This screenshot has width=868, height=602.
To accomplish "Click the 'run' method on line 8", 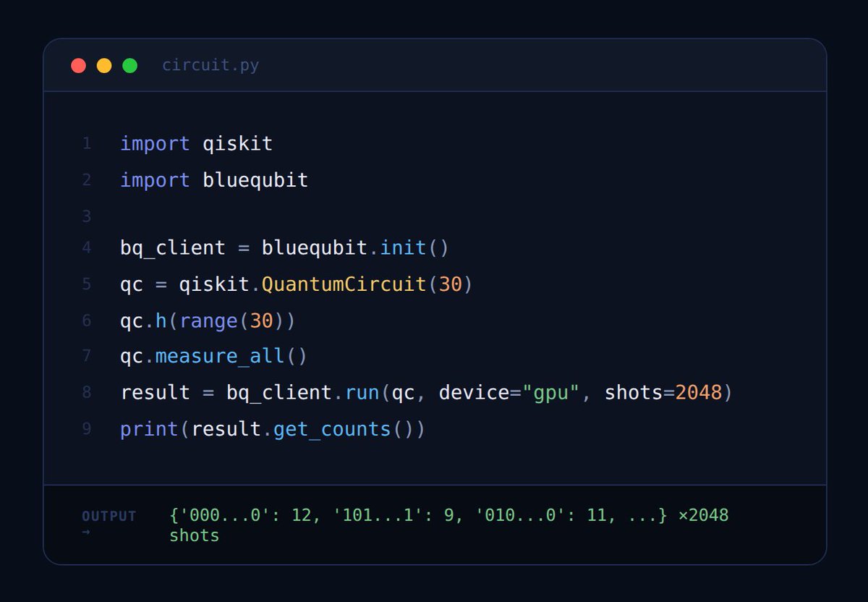I will (x=362, y=393).
